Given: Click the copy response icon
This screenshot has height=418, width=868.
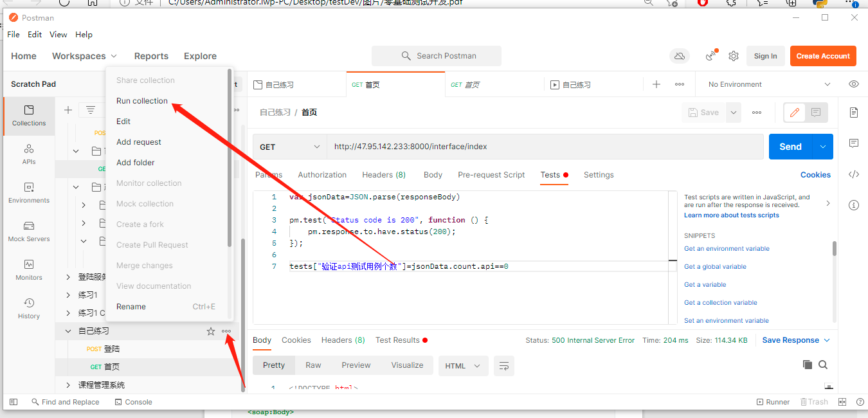Looking at the screenshot, I should point(808,365).
